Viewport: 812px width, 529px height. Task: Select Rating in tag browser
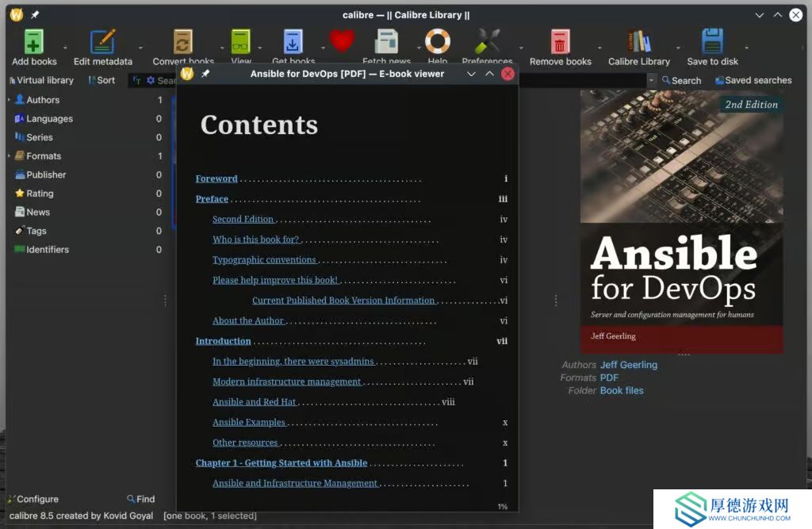[40, 194]
